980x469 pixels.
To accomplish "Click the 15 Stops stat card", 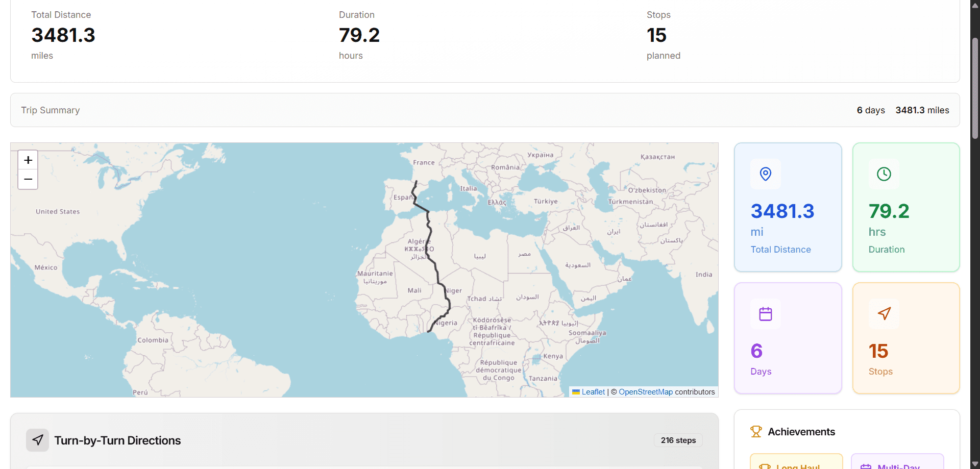I will 906,338.
